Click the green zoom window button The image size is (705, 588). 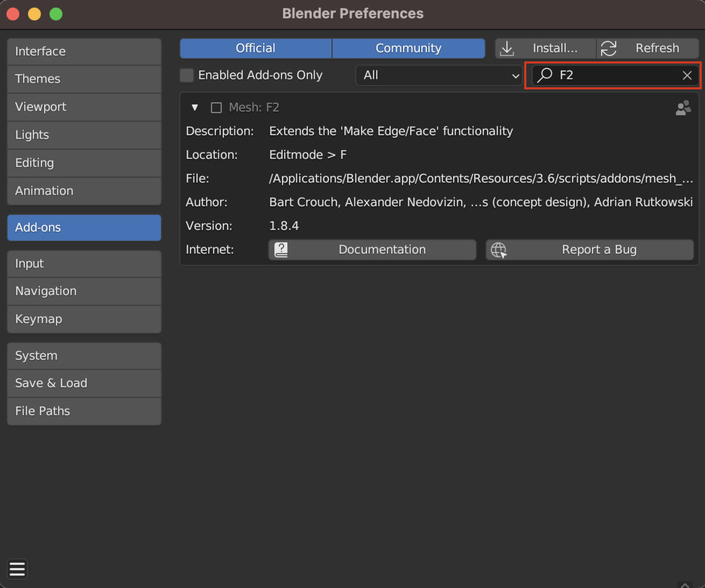(56, 14)
